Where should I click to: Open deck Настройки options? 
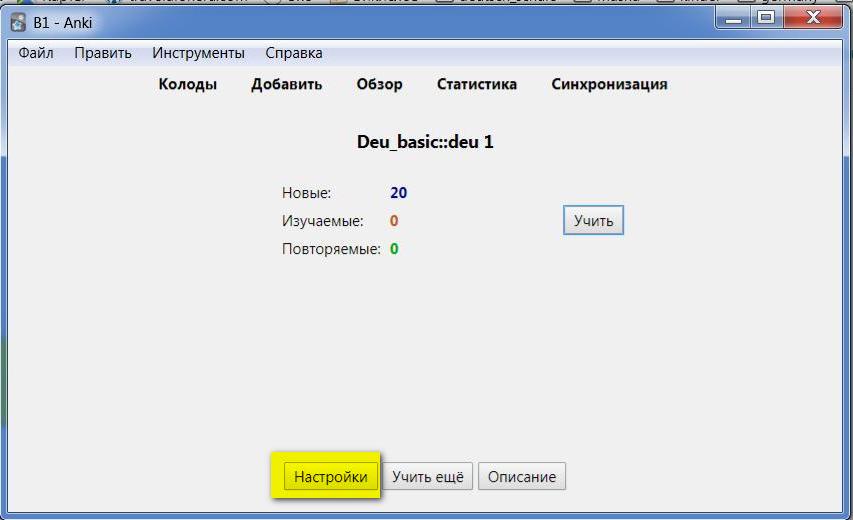(331, 476)
